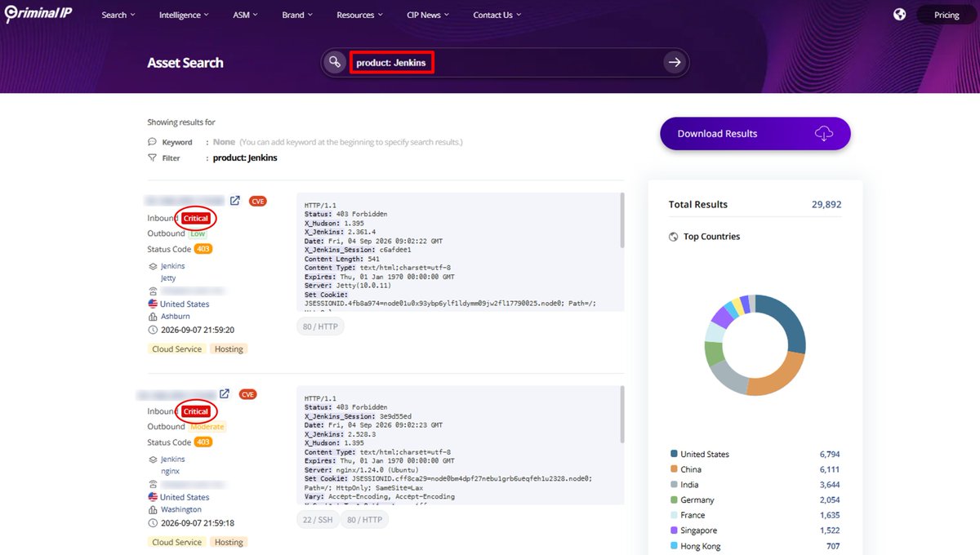The height and width of the screenshot is (555, 980).
Task: Click the 22 / SSH port tag
Action: pos(317,520)
